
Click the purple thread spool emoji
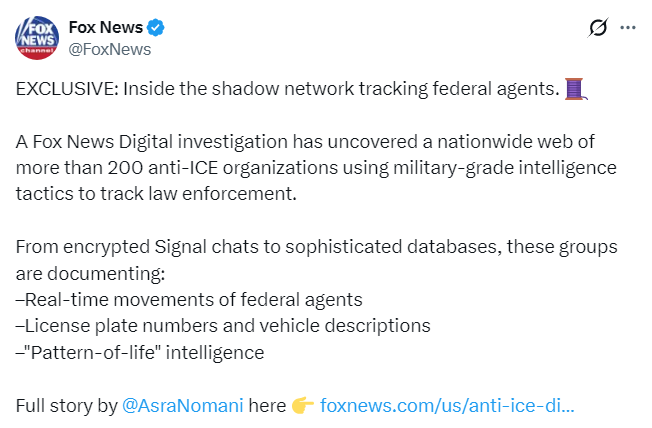574,90
